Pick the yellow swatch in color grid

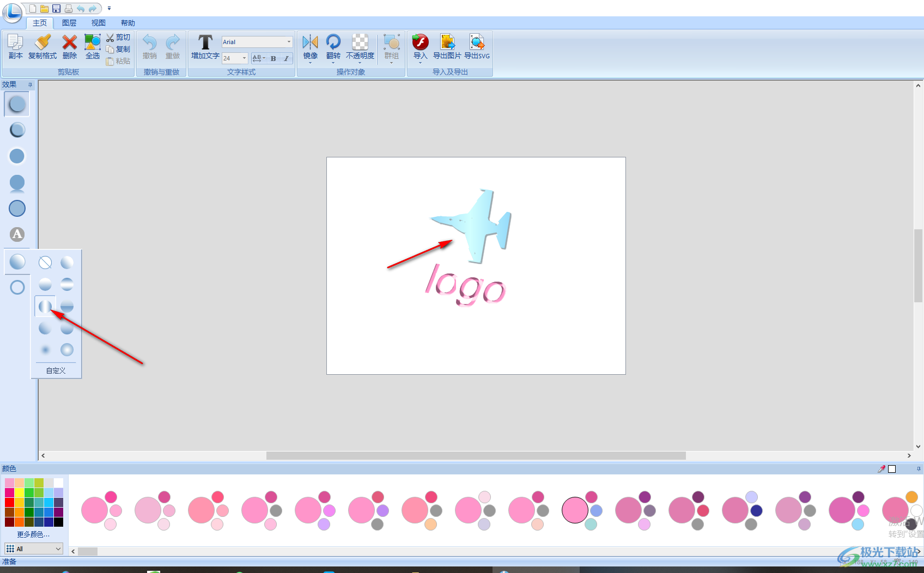tap(19, 492)
